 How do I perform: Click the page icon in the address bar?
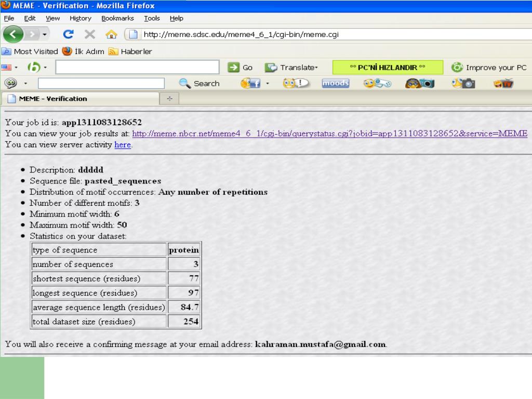click(x=133, y=34)
